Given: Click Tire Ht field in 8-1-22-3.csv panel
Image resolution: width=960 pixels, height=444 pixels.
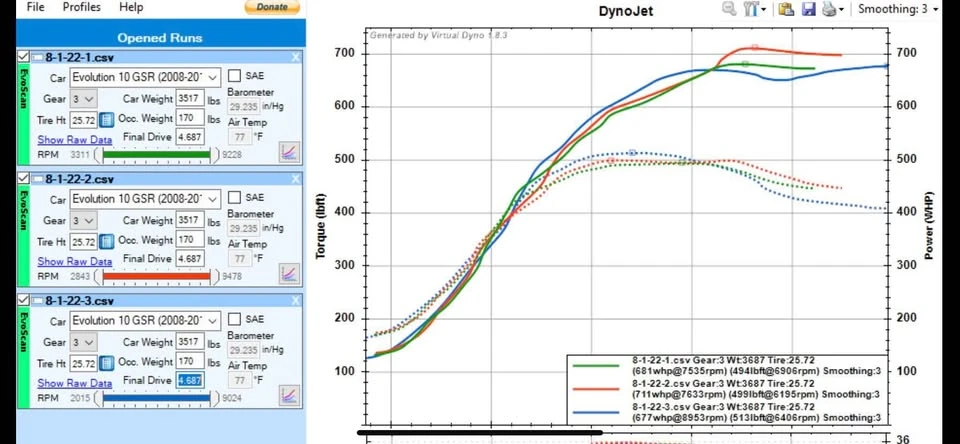Looking at the screenshot, I should 83,364.
